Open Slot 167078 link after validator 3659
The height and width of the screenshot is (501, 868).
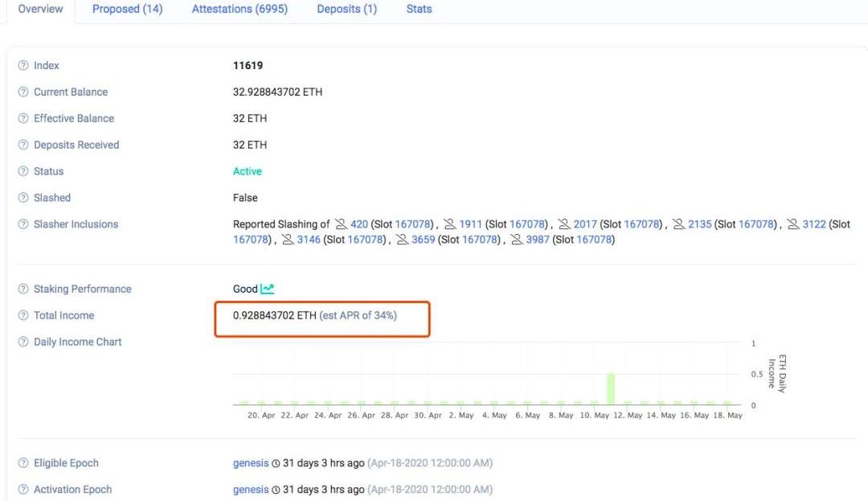(x=481, y=240)
